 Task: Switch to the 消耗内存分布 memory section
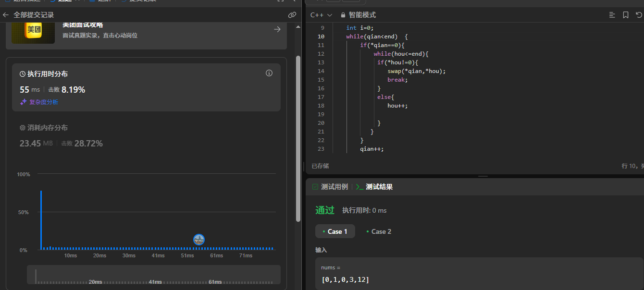(44, 128)
